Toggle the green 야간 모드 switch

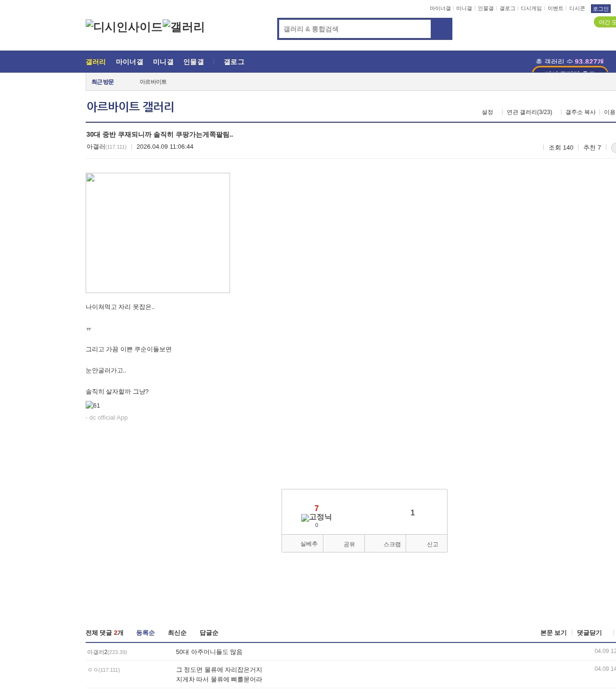(604, 22)
